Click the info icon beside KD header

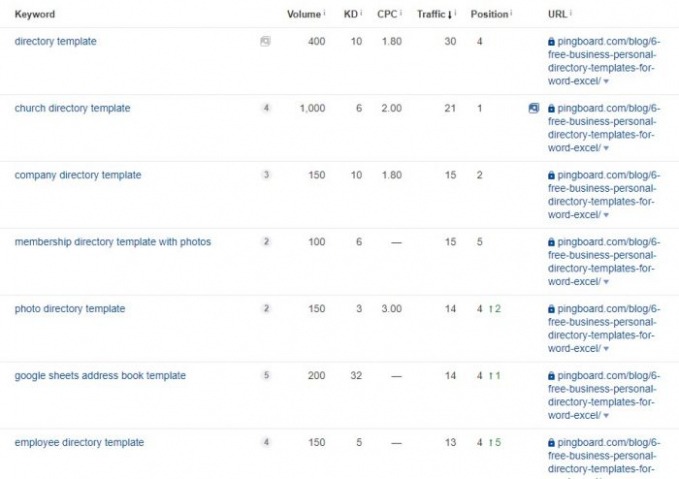[x=361, y=14]
